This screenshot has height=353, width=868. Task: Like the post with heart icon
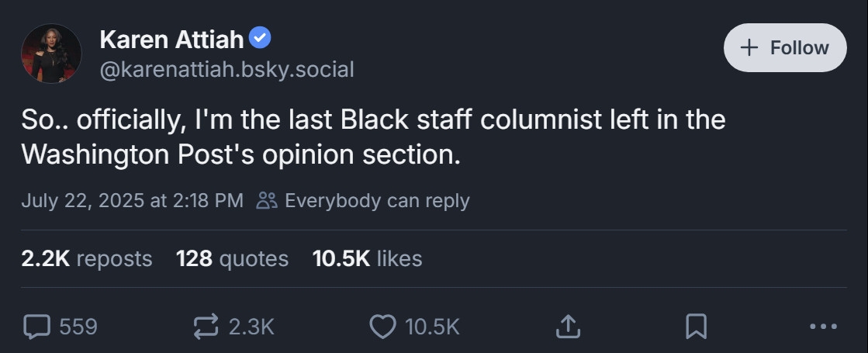[x=382, y=327]
